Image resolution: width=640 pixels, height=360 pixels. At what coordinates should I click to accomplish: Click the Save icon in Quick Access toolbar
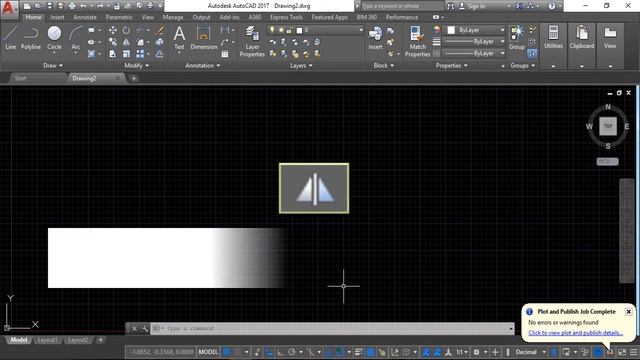(x=49, y=6)
